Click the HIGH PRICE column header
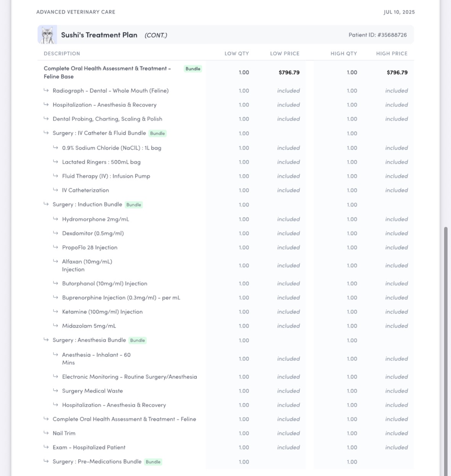This screenshot has width=451, height=476. tap(392, 54)
